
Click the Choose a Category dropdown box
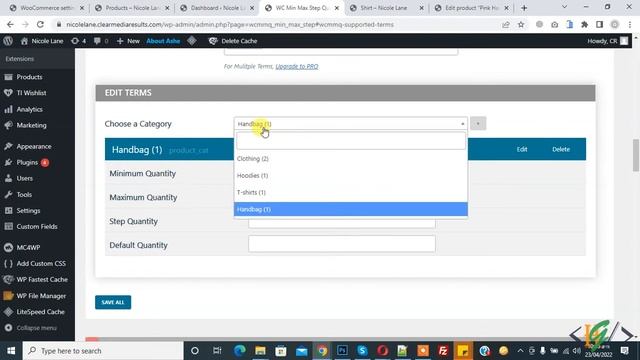coord(351,124)
